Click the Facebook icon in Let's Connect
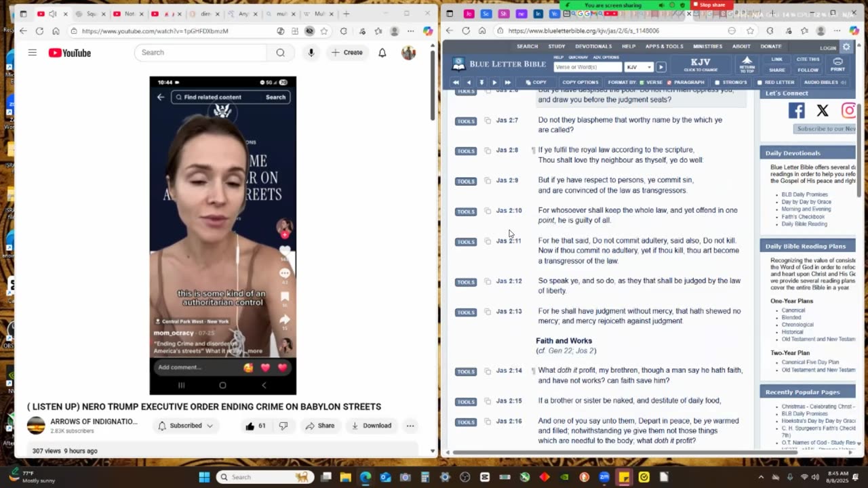 coord(796,110)
